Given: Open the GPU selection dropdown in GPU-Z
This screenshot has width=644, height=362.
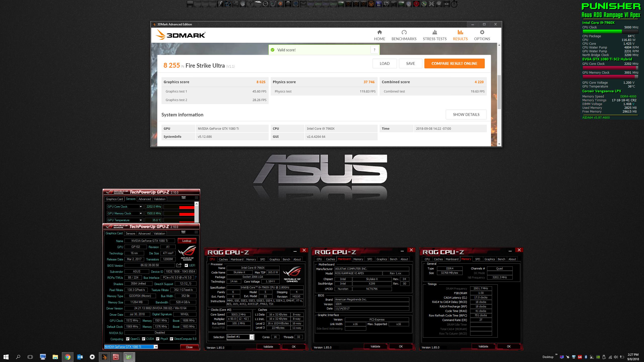Looking at the screenshot, I should click(x=156, y=347).
